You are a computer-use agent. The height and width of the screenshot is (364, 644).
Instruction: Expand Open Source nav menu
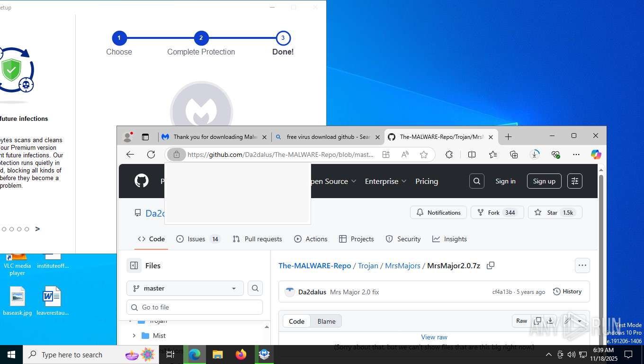tap(333, 181)
